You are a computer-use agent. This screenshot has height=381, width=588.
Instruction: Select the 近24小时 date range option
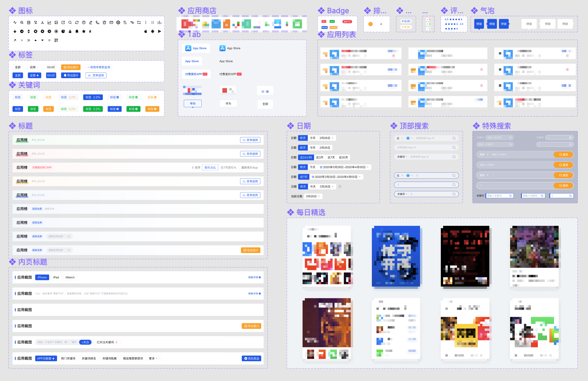[306, 157]
